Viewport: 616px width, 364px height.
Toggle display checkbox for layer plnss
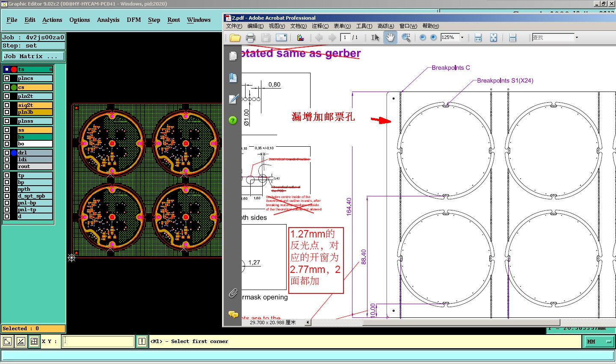7,121
